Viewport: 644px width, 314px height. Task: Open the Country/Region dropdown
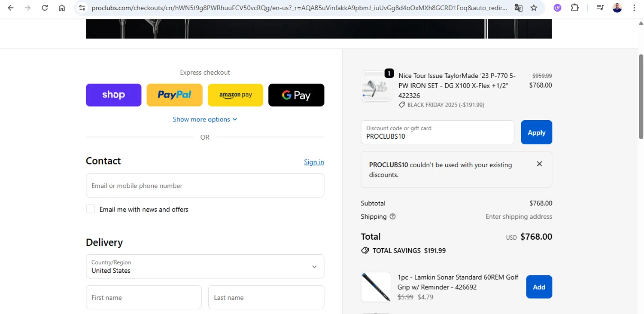(x=205, y=266)
